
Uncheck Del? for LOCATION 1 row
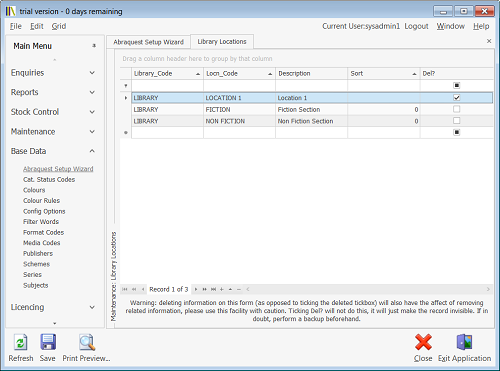pyautogui.click(x=457, y=98)
